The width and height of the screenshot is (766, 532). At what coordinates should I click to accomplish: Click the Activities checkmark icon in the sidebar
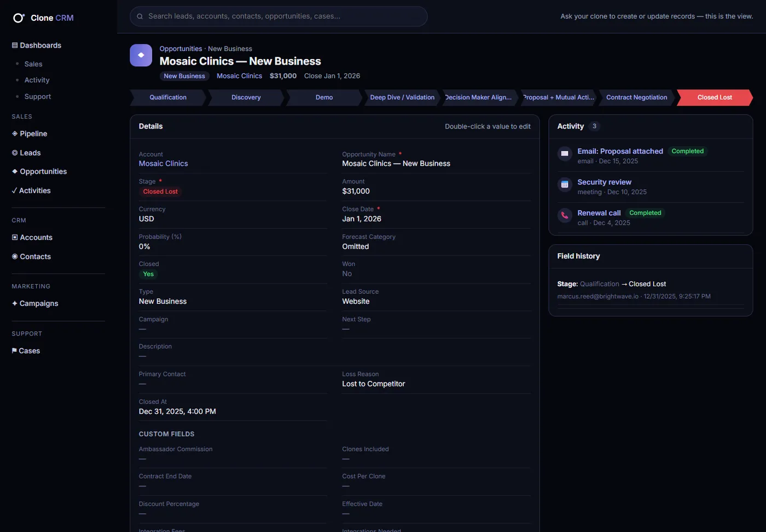tap(14, 190)
